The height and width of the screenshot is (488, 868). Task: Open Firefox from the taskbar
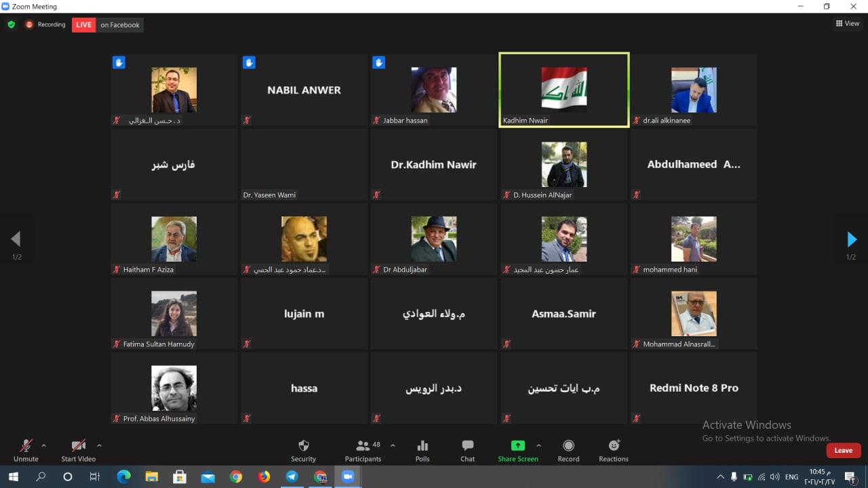point(264,476)
